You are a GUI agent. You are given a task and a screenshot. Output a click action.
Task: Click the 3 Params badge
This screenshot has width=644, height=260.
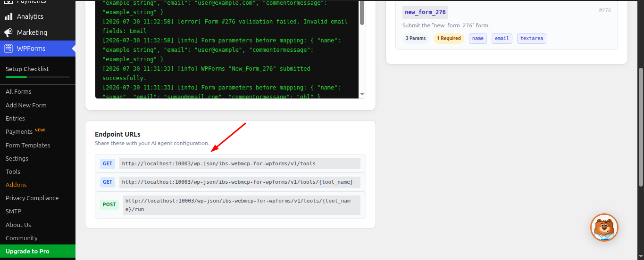click(x=416, y=39)
